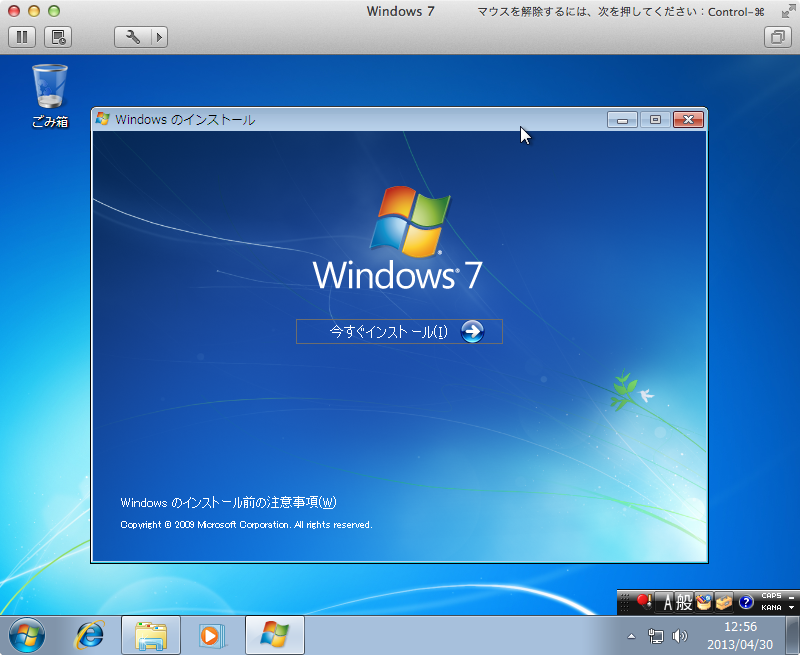Close the Windows のインストール dialog
Screen dimensions: 800x655
[x=688, y=120]
